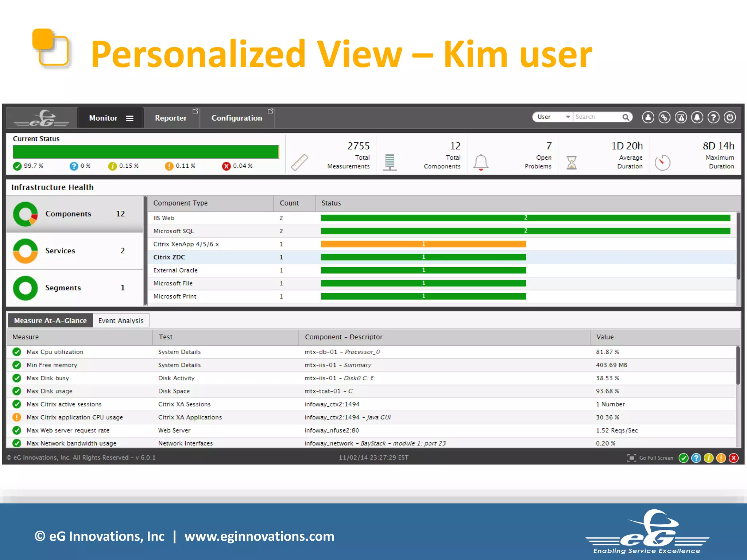Open the Reporter tab

click(171, 118)
